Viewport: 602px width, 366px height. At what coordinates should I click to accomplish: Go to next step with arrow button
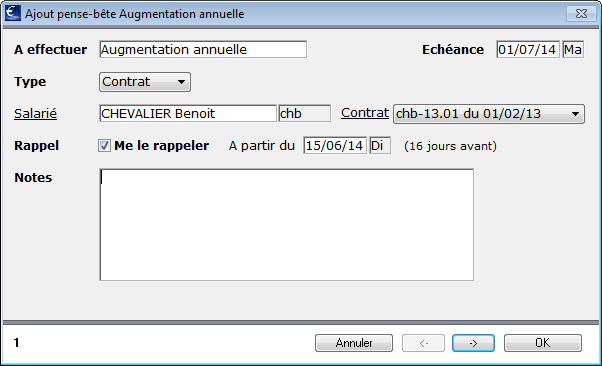coord(473,343)
